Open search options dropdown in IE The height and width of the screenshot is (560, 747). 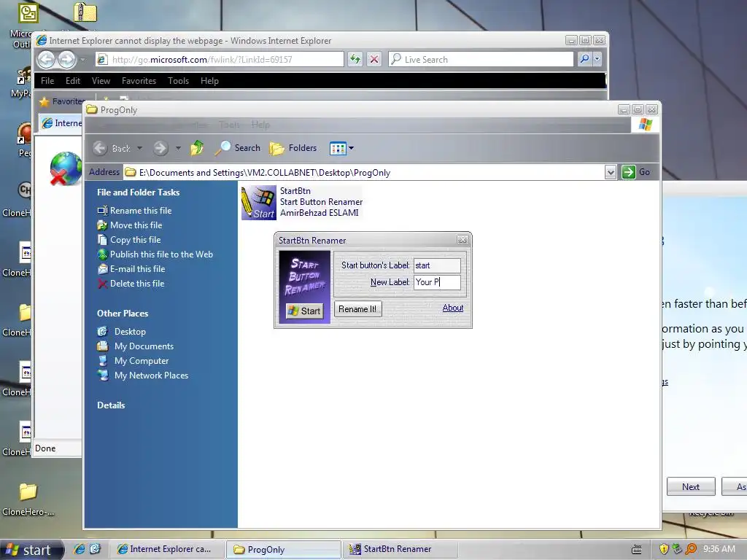pyautogui.click(x=597, y=59)
